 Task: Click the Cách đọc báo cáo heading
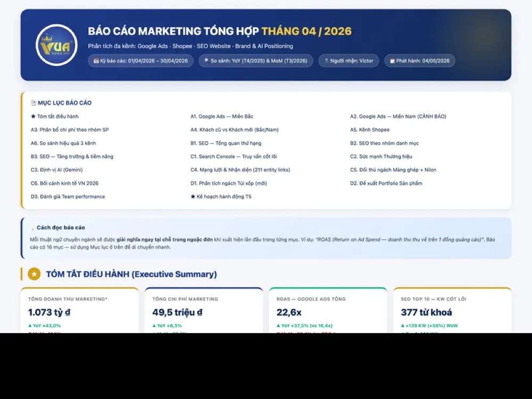click(61, 228)
